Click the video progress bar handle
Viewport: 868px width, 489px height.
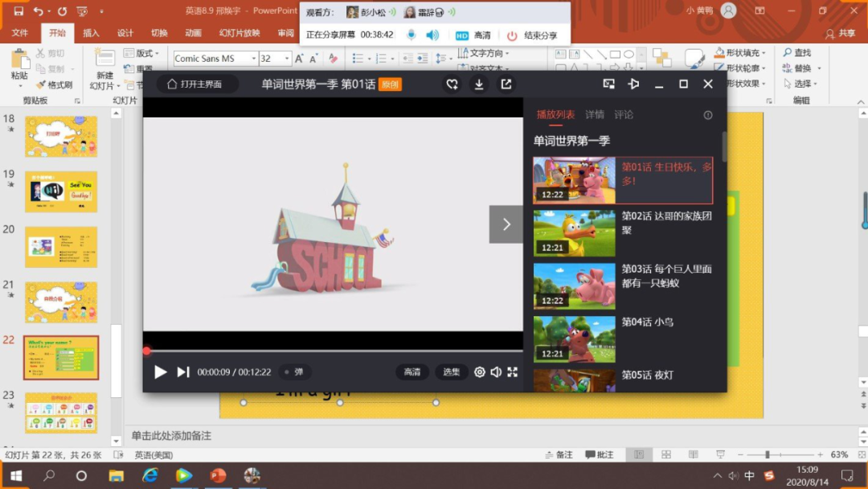click(x=147, y=351)
